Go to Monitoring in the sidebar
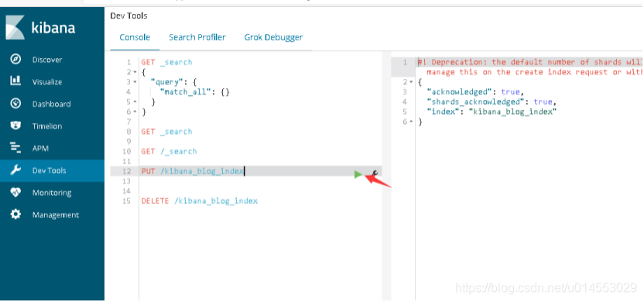 [x=52, y=193]
